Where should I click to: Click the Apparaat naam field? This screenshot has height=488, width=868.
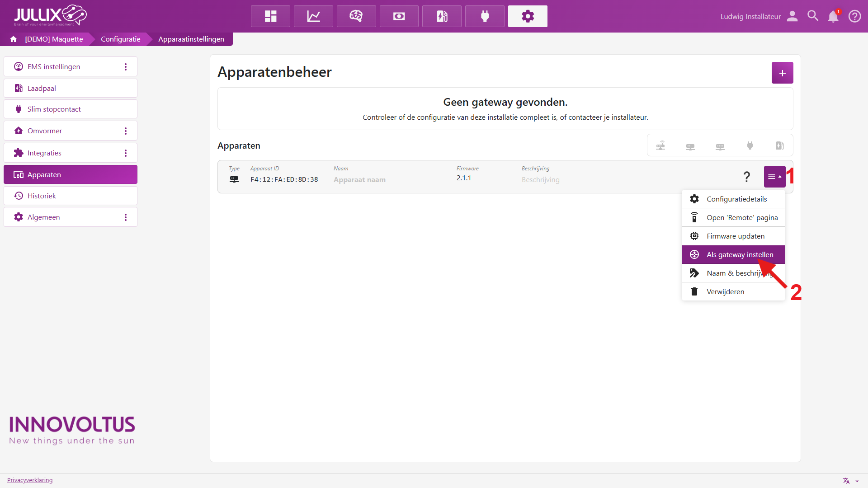[359, 180]
